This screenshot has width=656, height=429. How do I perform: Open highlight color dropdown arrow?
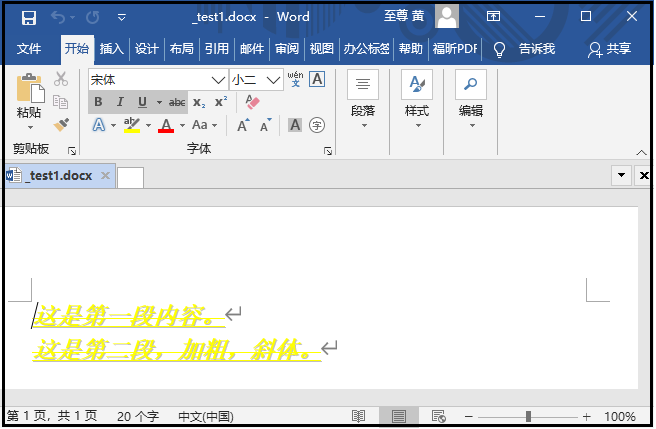148,125
